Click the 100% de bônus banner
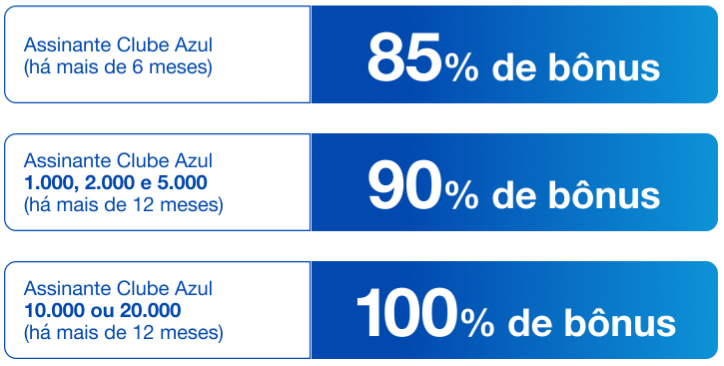This screenshot has height=366, width=724. click(514, 310)
